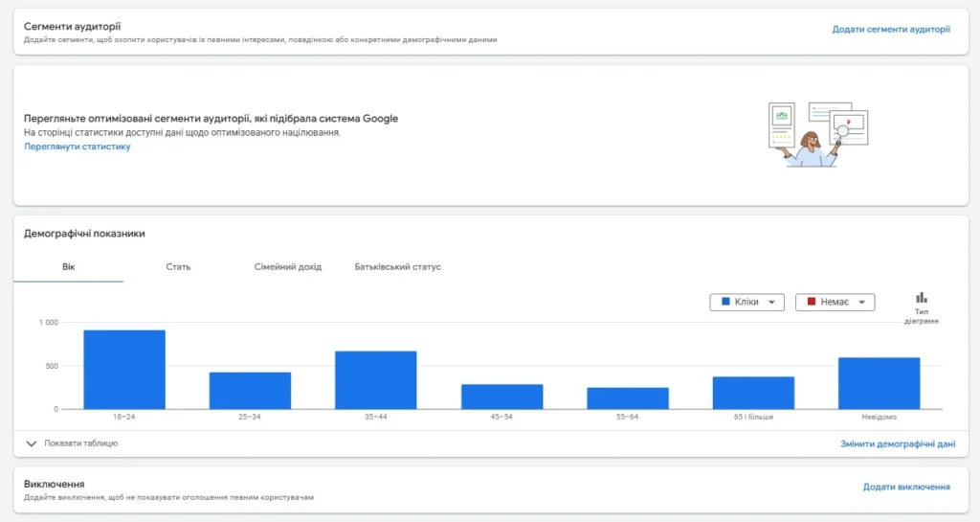Click the chart type bar icon
Screen dimensions: 980x522
(921, 298)
